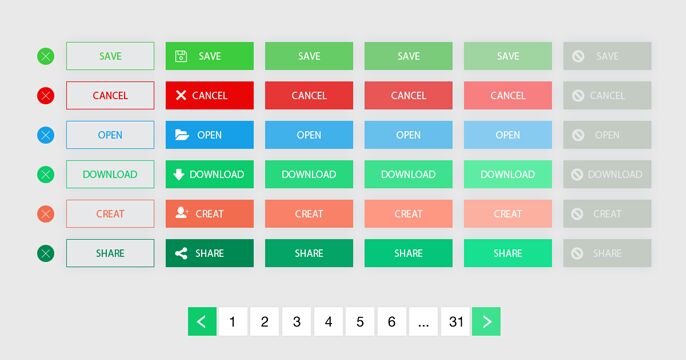Select page 5 in pagination
This screenshot has width=686, height=360.
(x=360, y=322)
